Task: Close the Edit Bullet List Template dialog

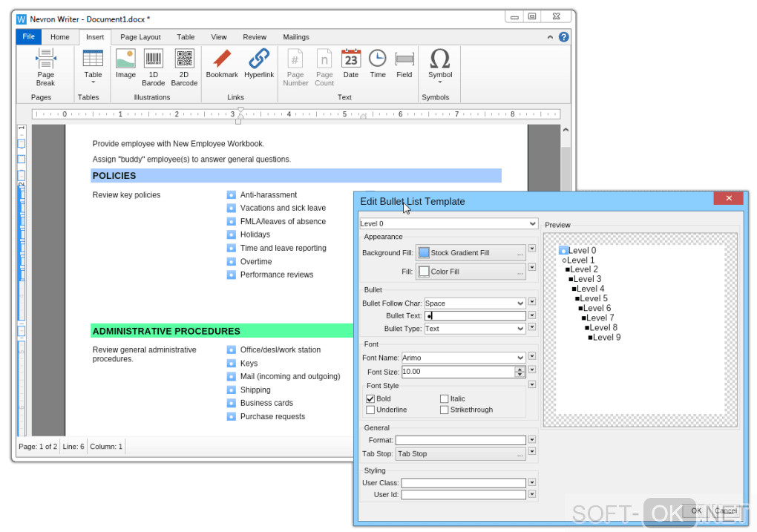Action: click(729, 198)
